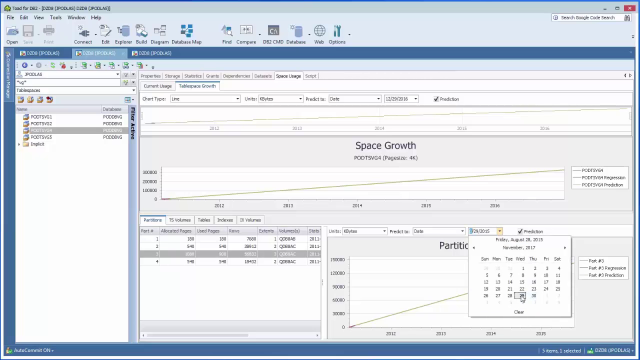Click the Open file toolbar icon

pyautogui.click(x=12, y=35)
